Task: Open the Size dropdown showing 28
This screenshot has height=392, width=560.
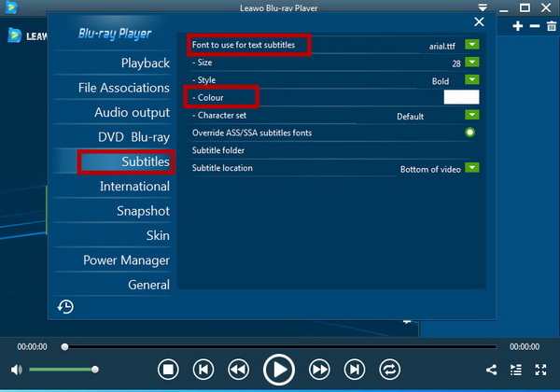Action: [472, 63]
